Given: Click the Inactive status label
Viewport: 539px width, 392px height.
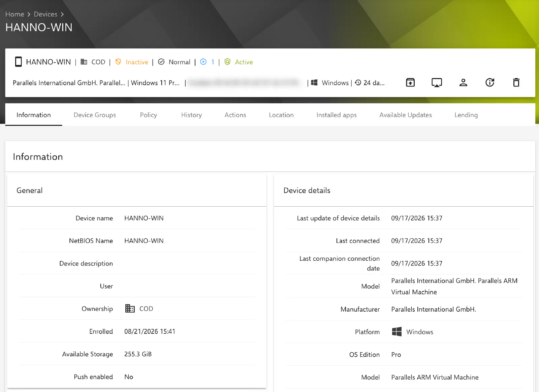Looking at the screenshot, I should [137, 62].
